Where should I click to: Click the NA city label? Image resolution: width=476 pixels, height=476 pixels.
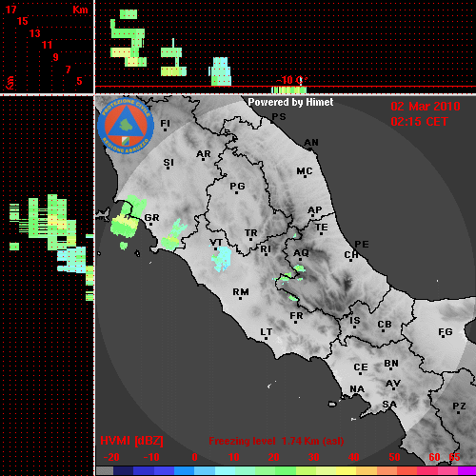click(357, 389)
